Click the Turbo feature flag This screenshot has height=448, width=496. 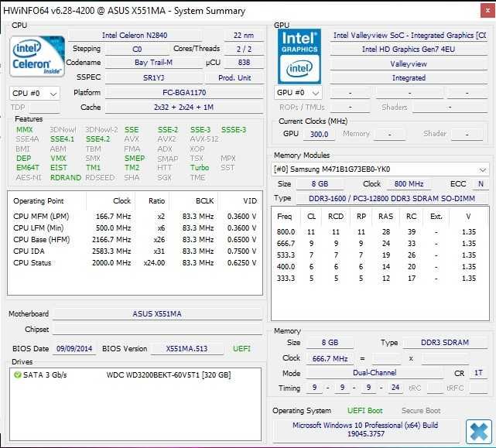point(200,168)
